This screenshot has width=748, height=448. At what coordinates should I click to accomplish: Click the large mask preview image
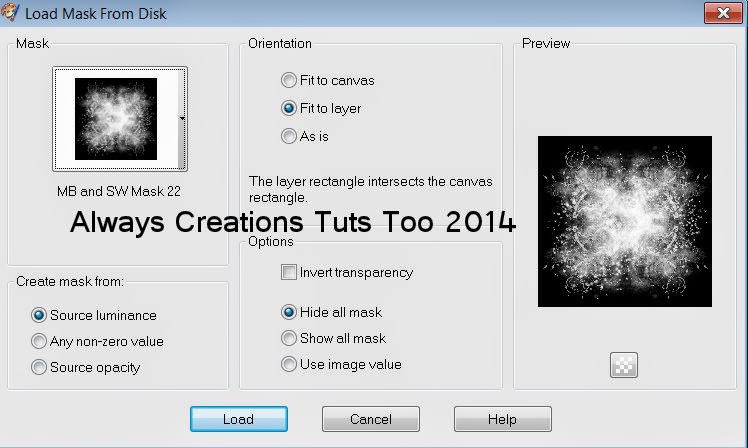(x=625, y=221)
